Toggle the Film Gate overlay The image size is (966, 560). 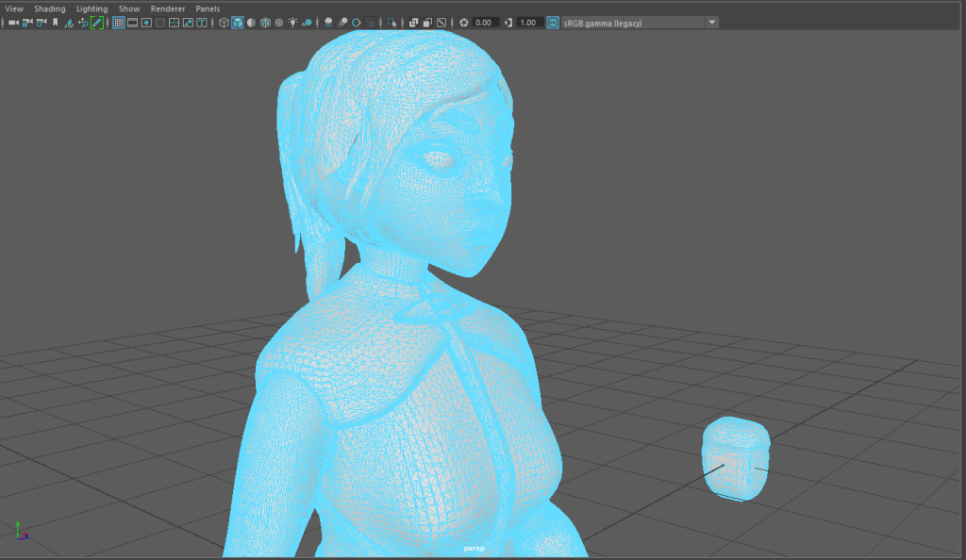pos(133,23)
